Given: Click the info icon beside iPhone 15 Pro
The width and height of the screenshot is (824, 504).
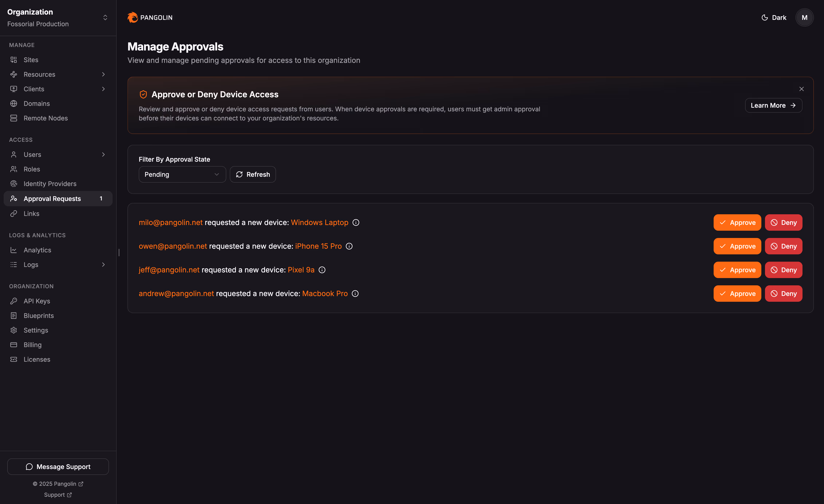Looking at the screenshot, I should tap(349, 246).
